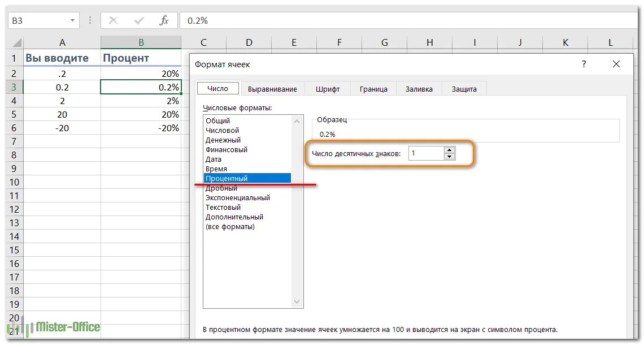
Task: Click cell B2 in the Процент column
Action: [141, 74]
